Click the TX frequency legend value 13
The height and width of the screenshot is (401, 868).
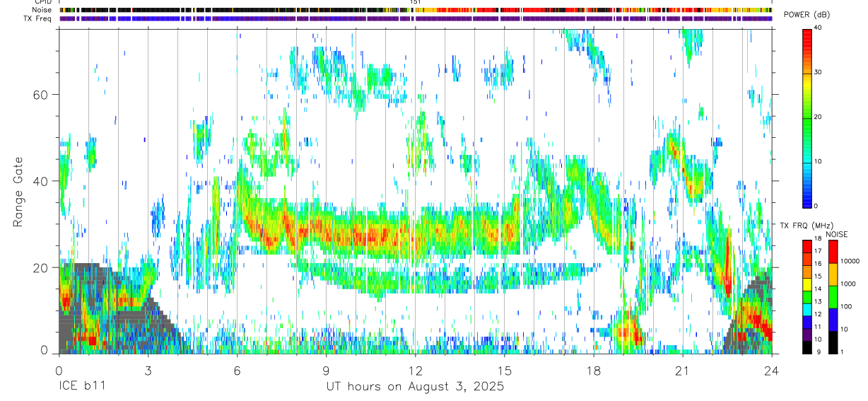point(816,301)
